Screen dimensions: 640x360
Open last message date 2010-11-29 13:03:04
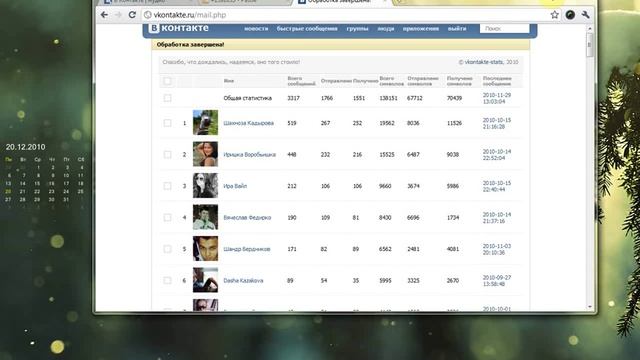pos(497,98)
